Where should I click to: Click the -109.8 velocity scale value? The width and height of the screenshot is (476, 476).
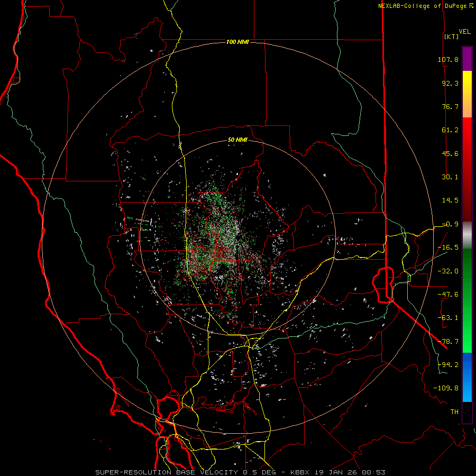tap(446, 388)
